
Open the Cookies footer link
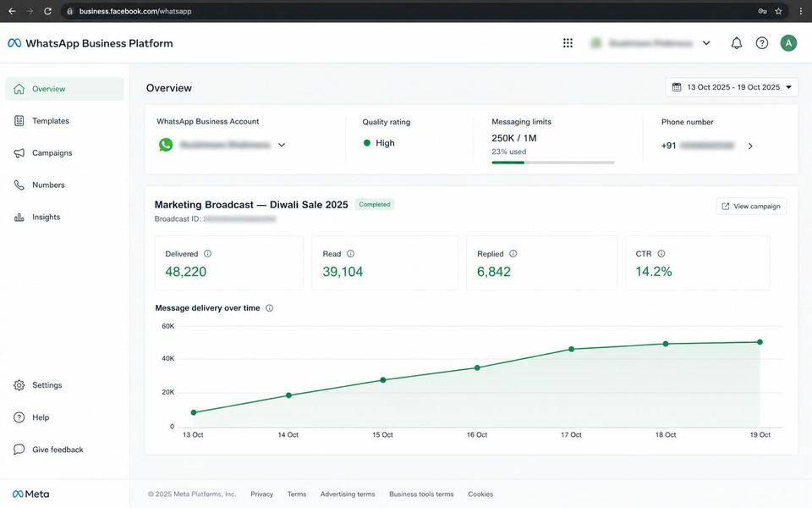pyautogui.click(x=480, y=494)
